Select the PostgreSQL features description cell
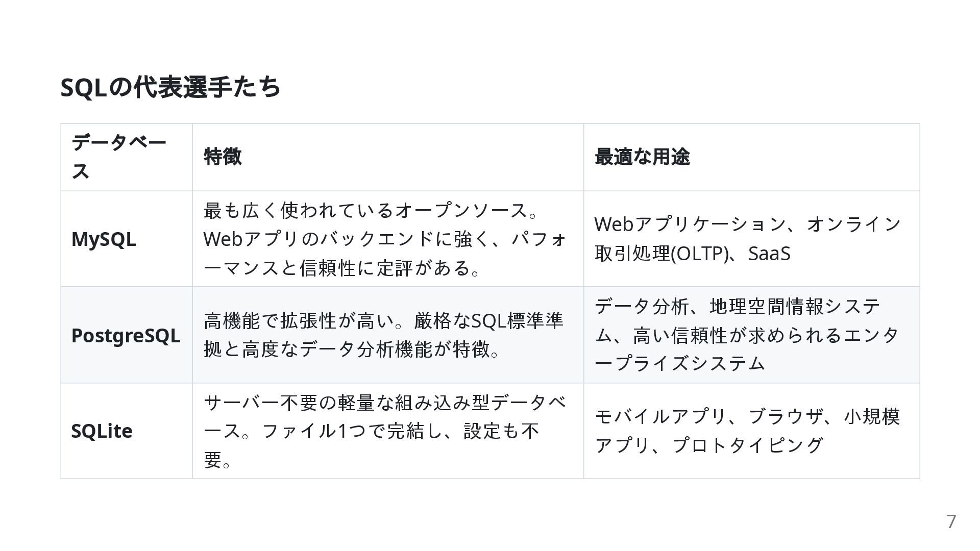The height and width of the screenshot is (551, 980). 388,335
